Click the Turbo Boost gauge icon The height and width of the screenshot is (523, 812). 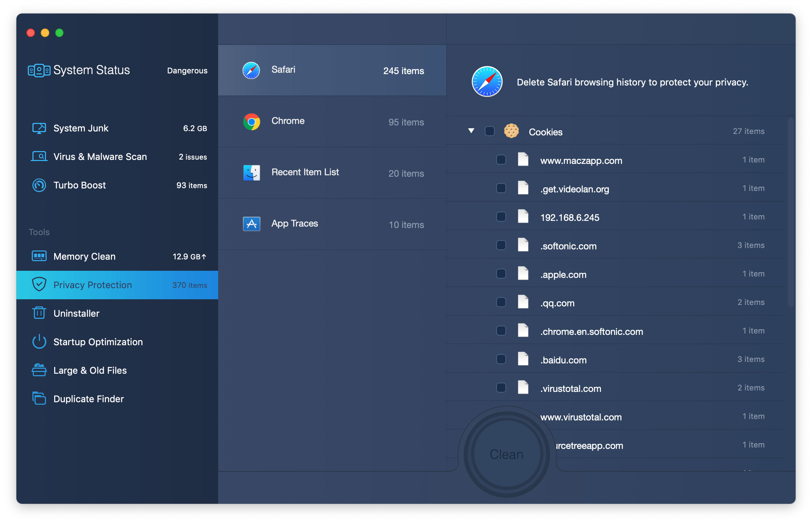tap(39, 185)
